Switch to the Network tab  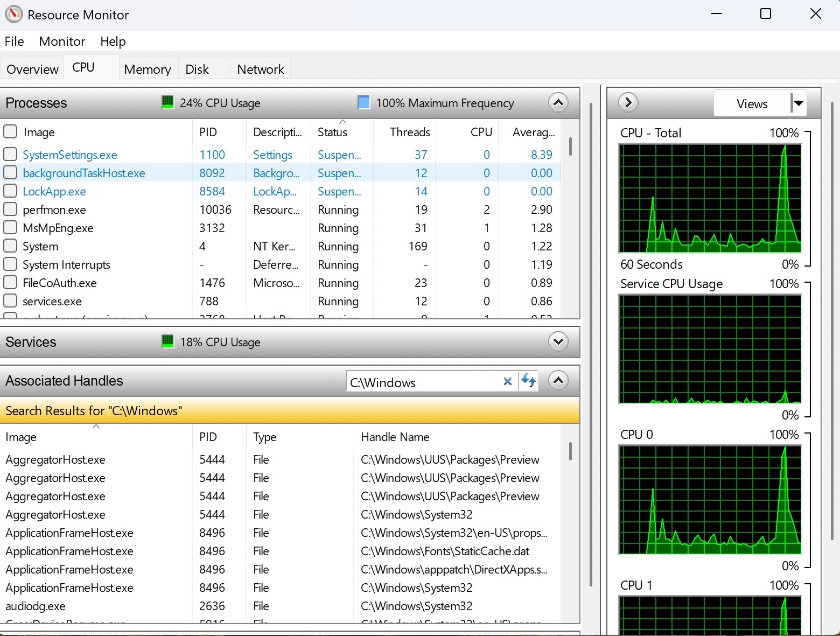click(x=260, y=68)
